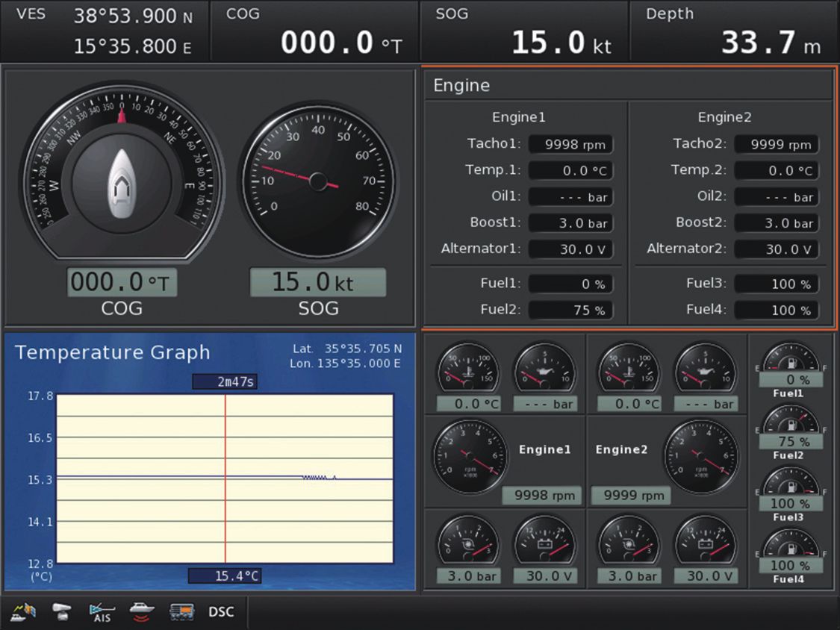Select the 12.8 axis label on temperature graph
The image size is (840, 630).
pyautogui.click(x=40, y=564)
